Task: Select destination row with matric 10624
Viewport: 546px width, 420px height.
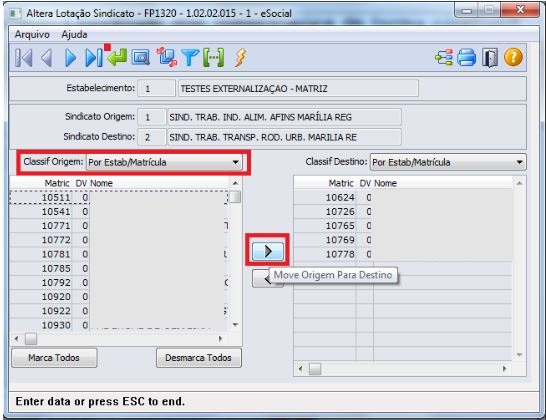Action: click(403, 197)
